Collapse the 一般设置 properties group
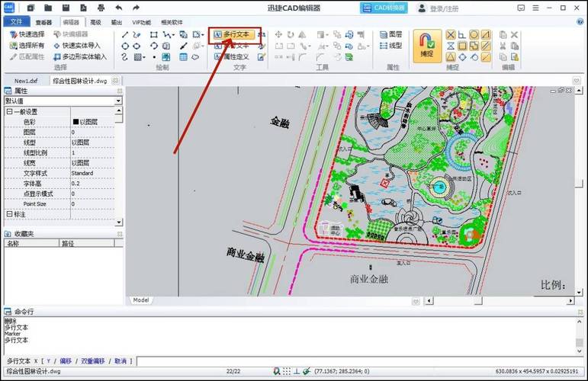This screenshot has height=381, width=588. (9, 112)
